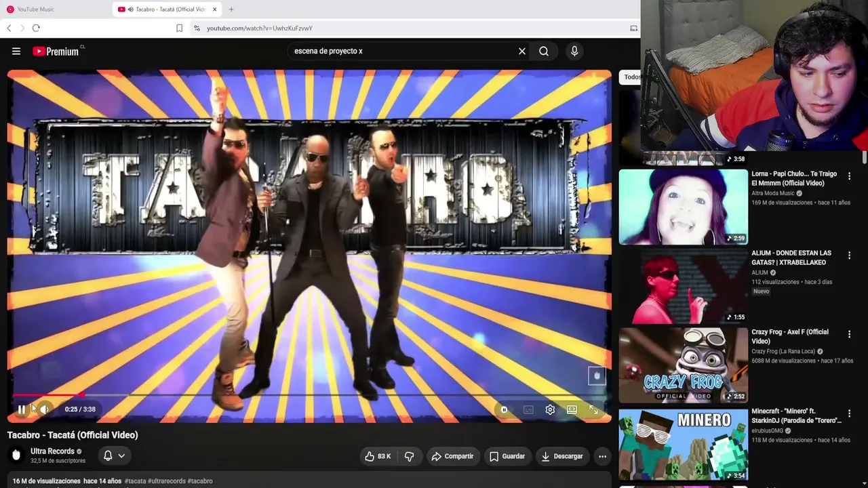Open the Ultra Records channel name link
868x488 pixels.
pyautogui.click(x=52, y=451)
